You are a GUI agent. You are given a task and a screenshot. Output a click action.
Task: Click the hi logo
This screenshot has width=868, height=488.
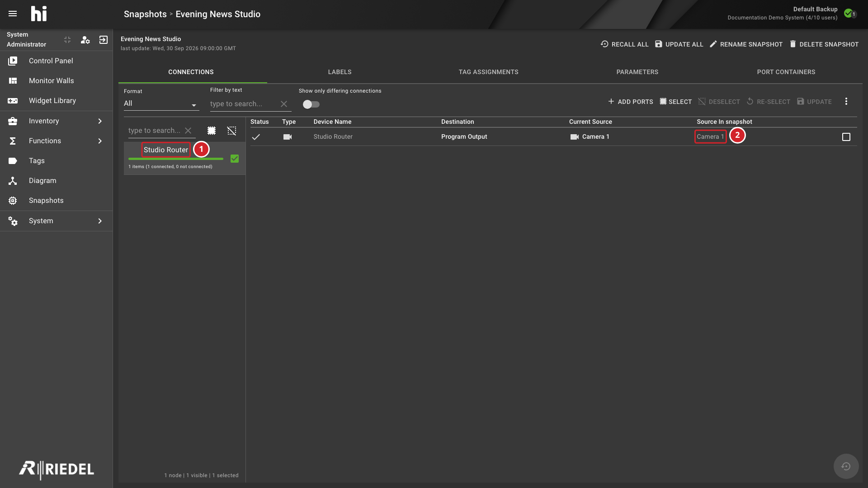(39, 14)
